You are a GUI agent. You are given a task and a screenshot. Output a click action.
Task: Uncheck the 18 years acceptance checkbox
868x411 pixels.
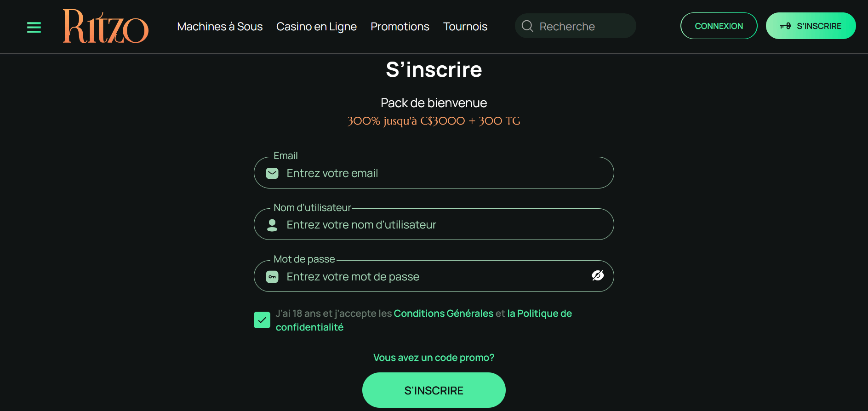tap(262, 320)
